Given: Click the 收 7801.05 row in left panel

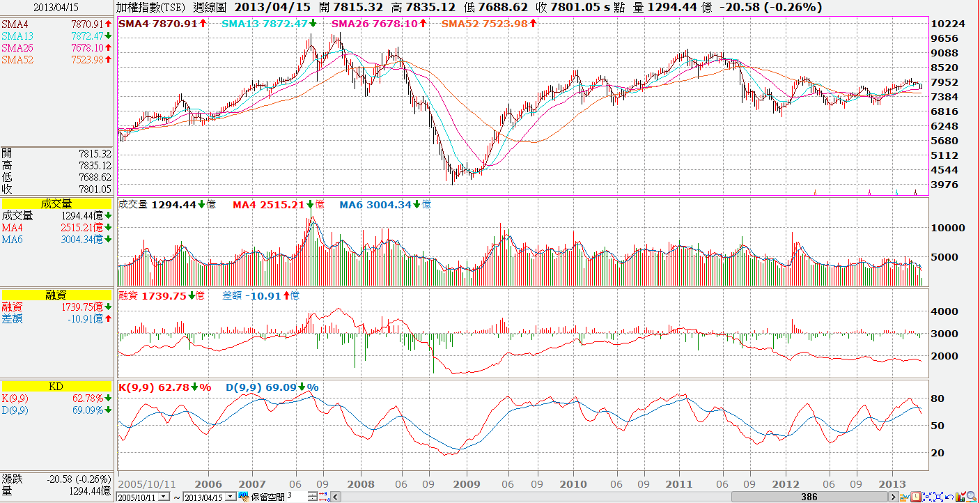Looking at the screenshot, I should point(56,189).
